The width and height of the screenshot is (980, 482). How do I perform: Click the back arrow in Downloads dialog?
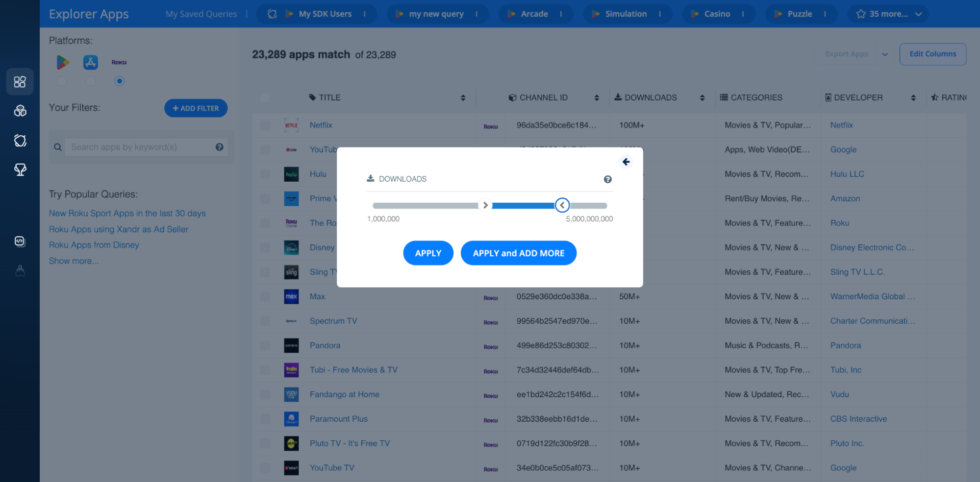(626, 162)
